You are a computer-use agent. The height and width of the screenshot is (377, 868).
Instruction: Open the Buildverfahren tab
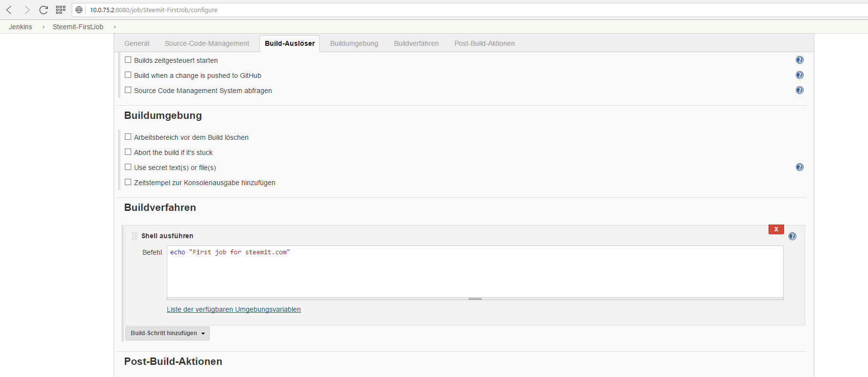pyautogui.click(x=416, y=43)
